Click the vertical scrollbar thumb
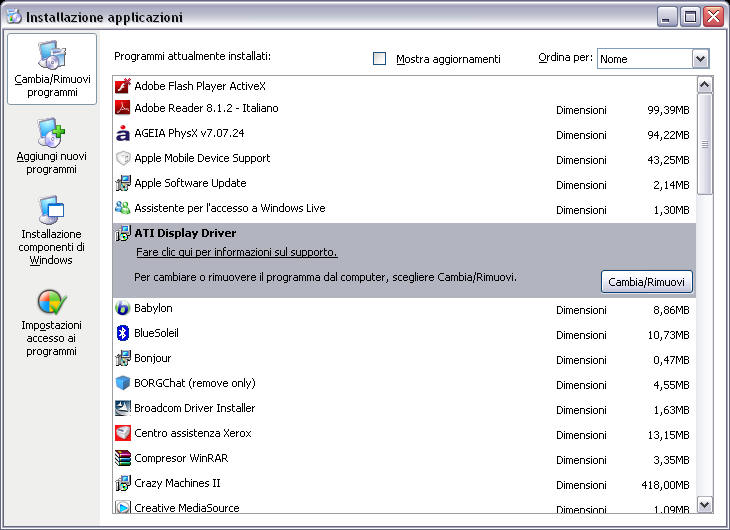This screenshot has height=530, width=730. click(x=704, y=144)
